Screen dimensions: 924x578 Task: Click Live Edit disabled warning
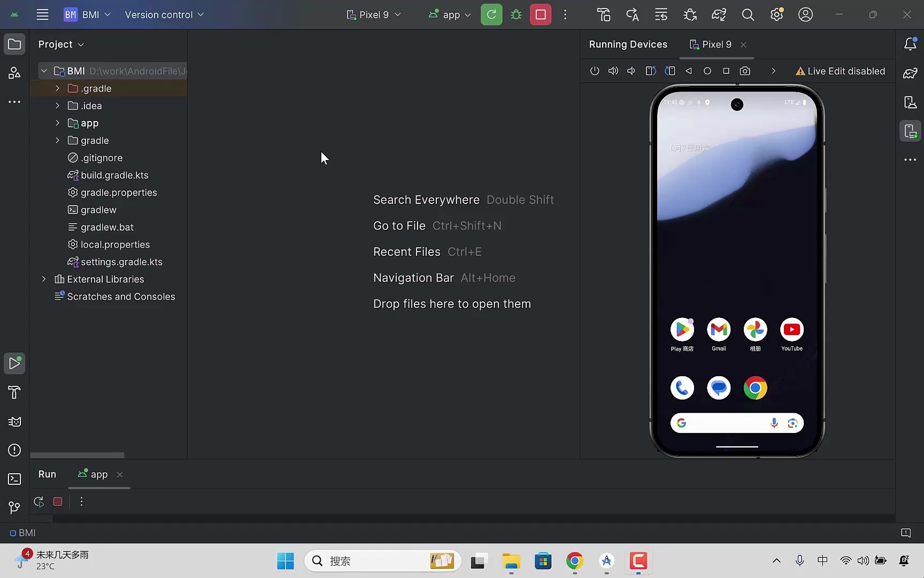[841, 71]
